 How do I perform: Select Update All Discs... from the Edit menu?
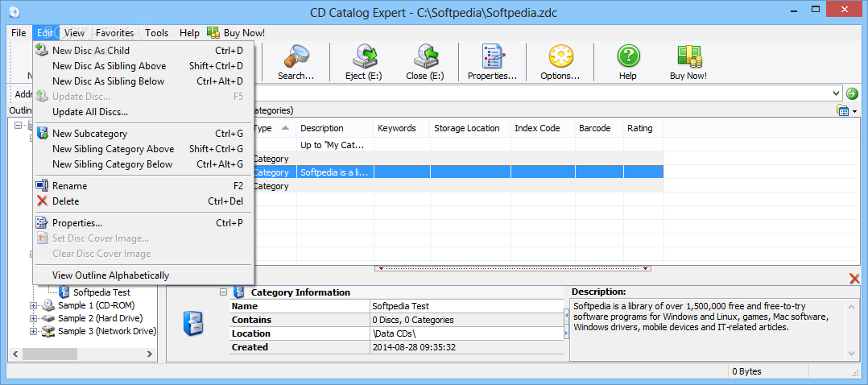pos(143,112)
